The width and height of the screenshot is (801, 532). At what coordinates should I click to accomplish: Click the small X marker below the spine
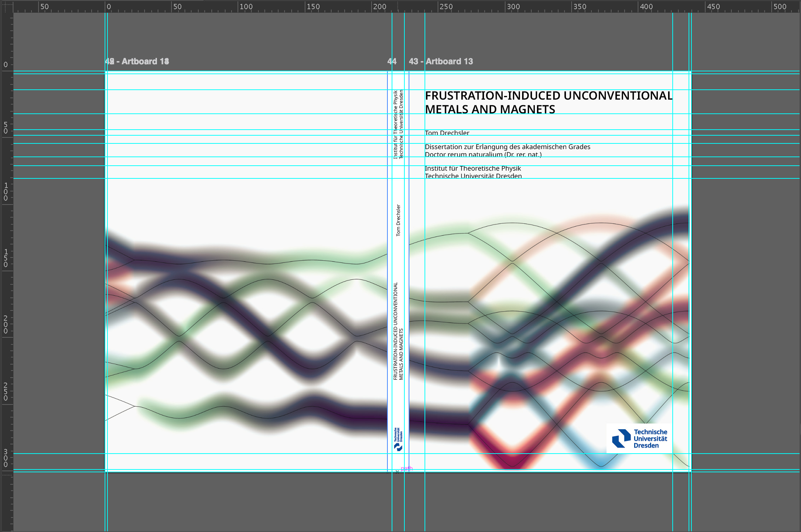pyautogui.click(x=397, y=472)
